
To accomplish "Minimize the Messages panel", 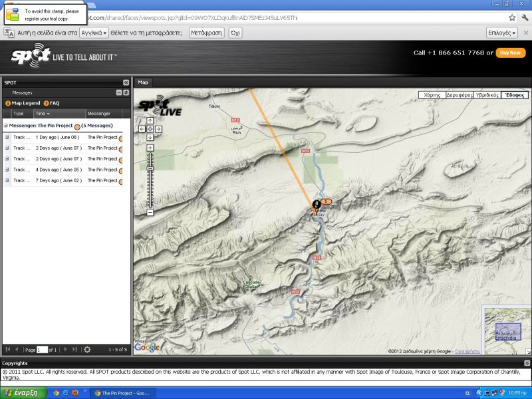I will tap(119, 92).
